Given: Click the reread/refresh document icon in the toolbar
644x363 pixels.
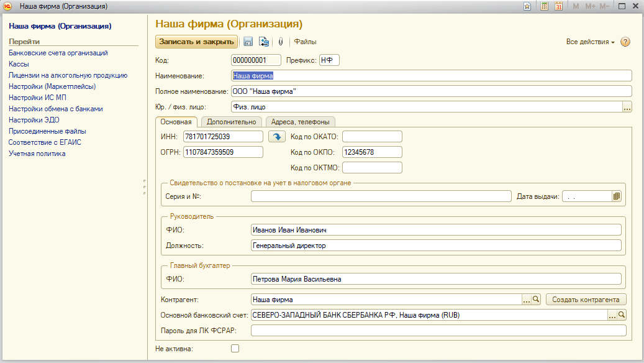Looking at the screenshot, I should [x=264, y=42].
